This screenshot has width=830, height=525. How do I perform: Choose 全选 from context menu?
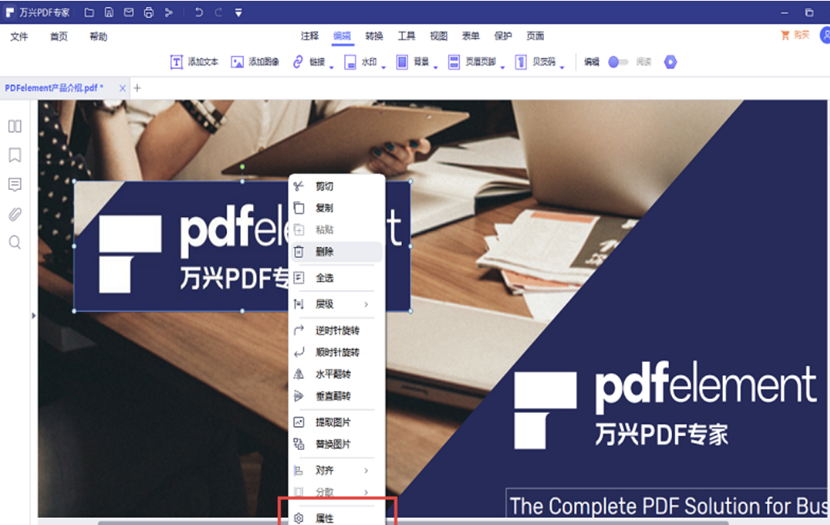[x=337, y=278]
